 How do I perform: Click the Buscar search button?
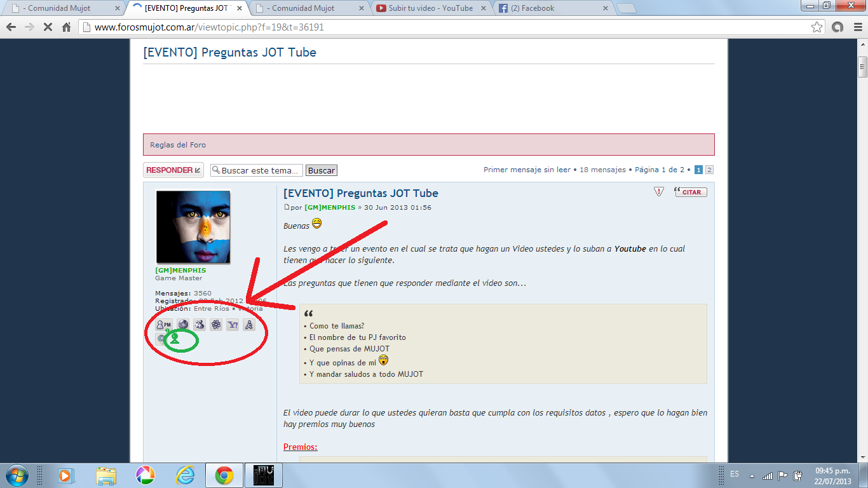pyautogui.click(x=322, y=170)
